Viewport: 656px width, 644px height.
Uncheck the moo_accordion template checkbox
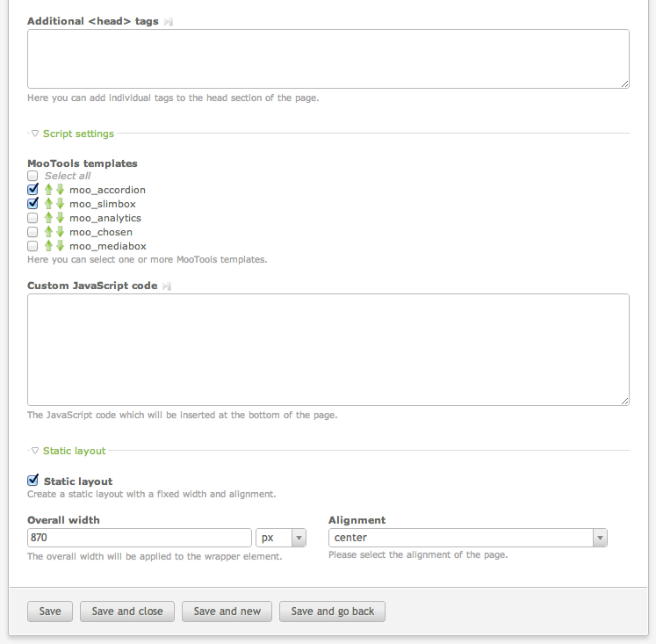point(32,190)
